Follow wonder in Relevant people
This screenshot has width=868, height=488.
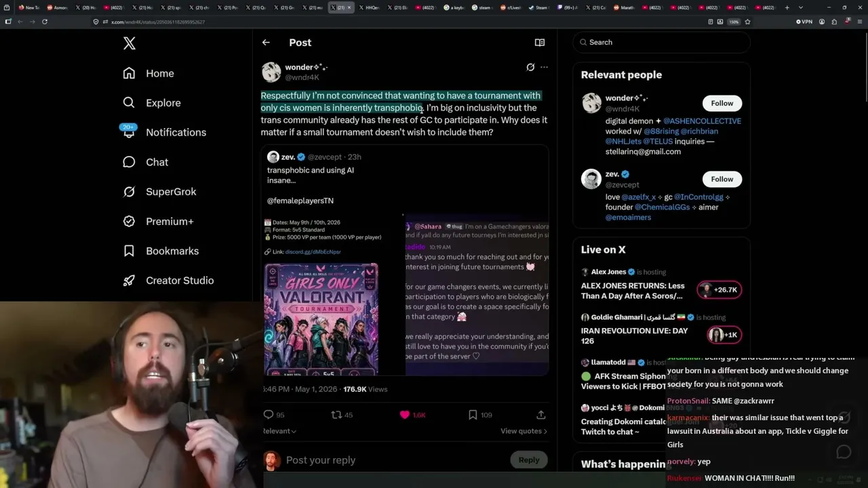722,103
